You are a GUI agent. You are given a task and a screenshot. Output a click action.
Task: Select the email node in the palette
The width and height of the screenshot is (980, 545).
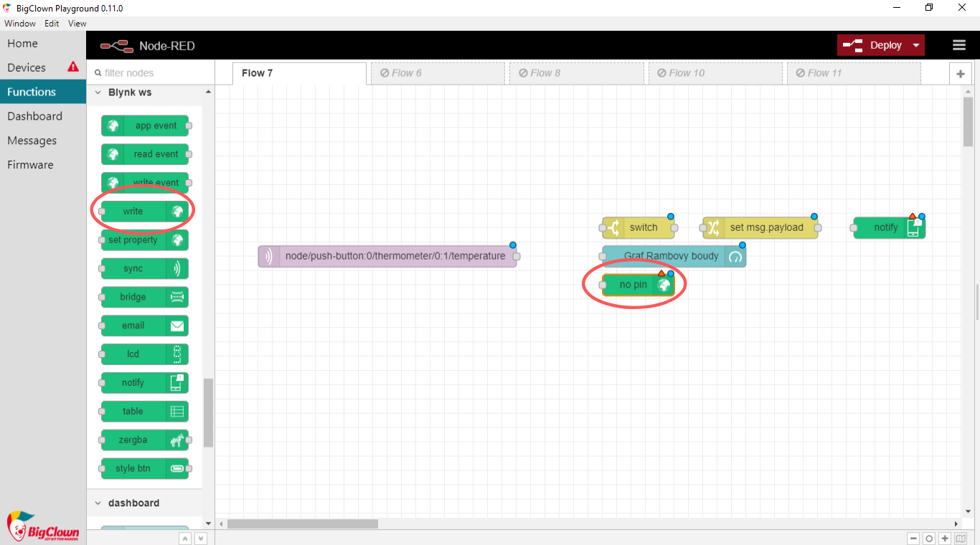[x=145, y=326]
